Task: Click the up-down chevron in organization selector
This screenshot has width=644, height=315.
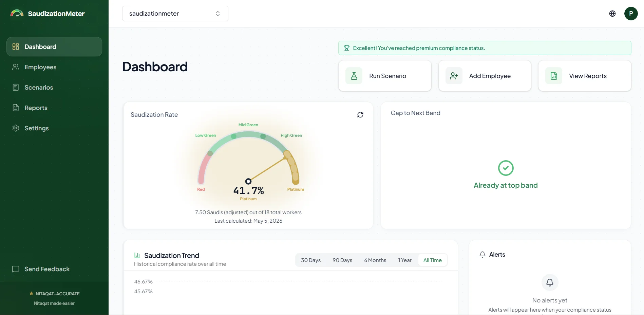Action: click(218, 14)
